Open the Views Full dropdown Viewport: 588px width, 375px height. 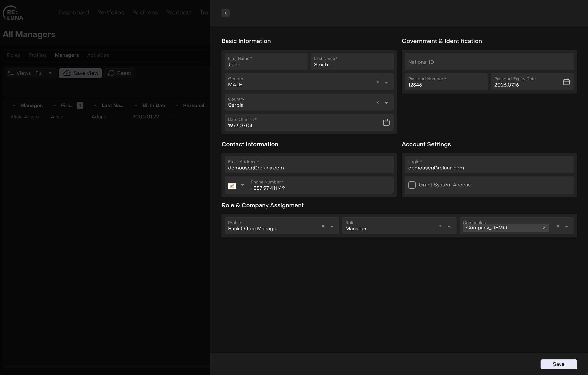[31, 73]
